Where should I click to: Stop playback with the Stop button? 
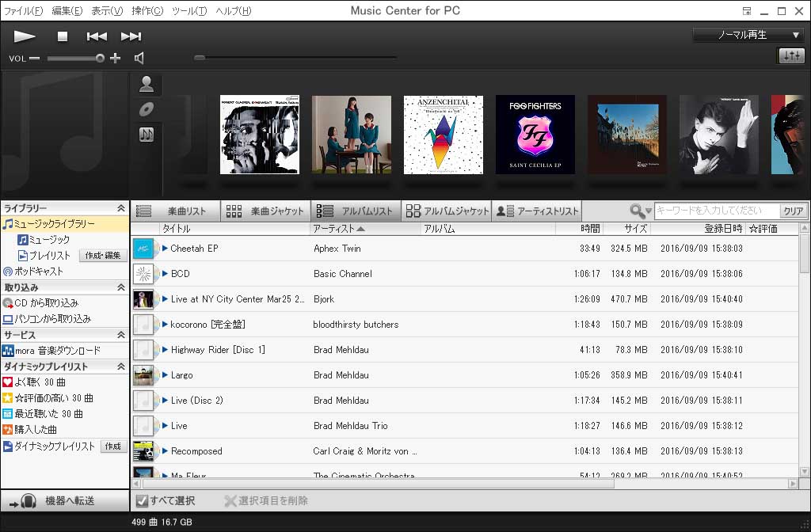click(63, 36)
